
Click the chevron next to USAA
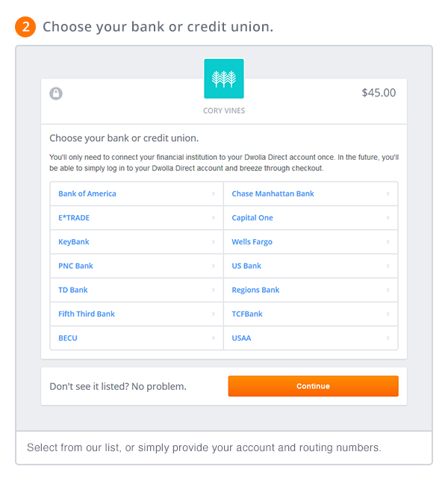388,338
